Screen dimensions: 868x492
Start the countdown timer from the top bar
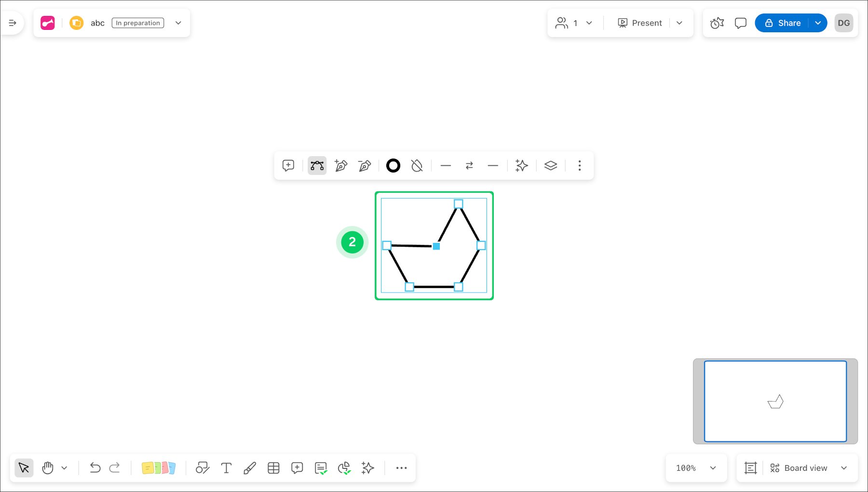717,23
